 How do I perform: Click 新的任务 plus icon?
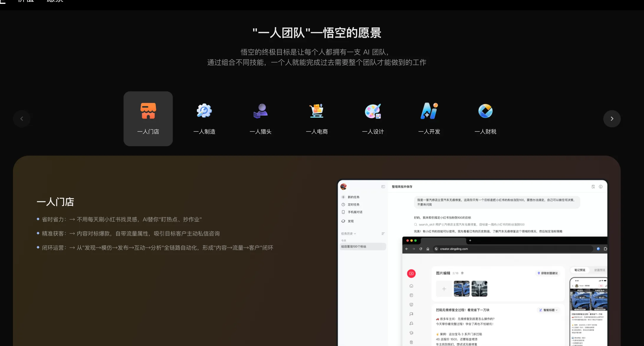(x=343, y=197)
